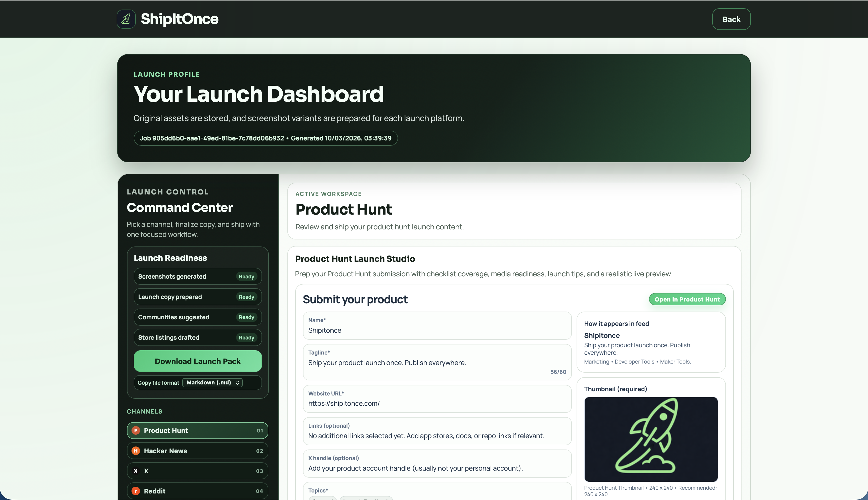Click the Hacker News channel icon
This screenshot has width=868, height=500.
[136, 451]
